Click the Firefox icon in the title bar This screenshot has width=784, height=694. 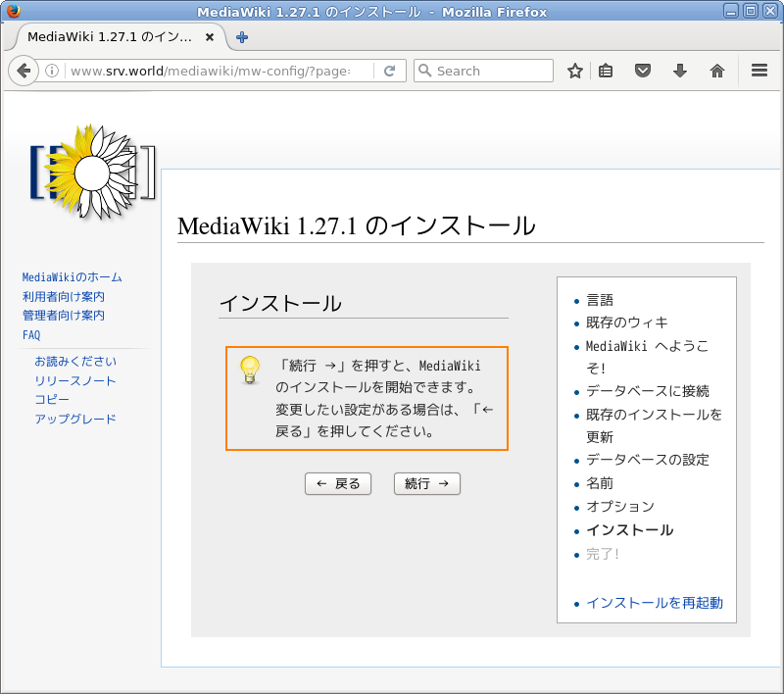coord(13,11)
